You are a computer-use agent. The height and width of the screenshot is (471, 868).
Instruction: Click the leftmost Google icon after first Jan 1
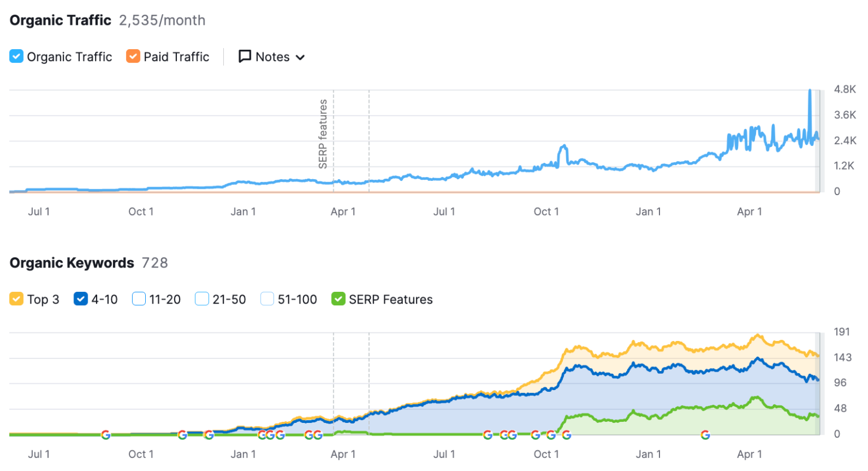[262, 435]
